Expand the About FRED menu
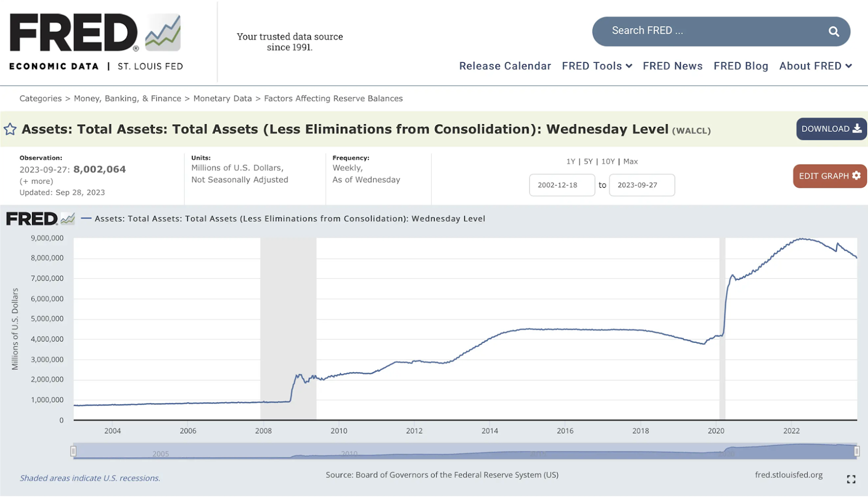 [815, 66]
